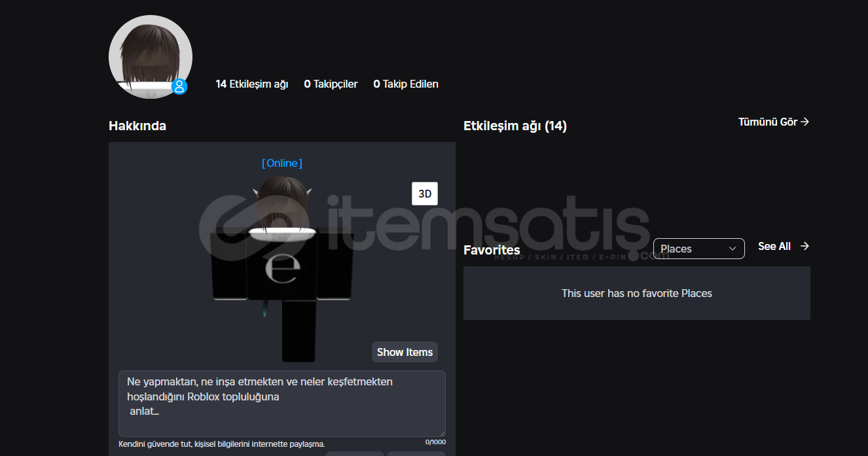Click the arrow next to See All
868x456 pixels.
click(805, 246)
